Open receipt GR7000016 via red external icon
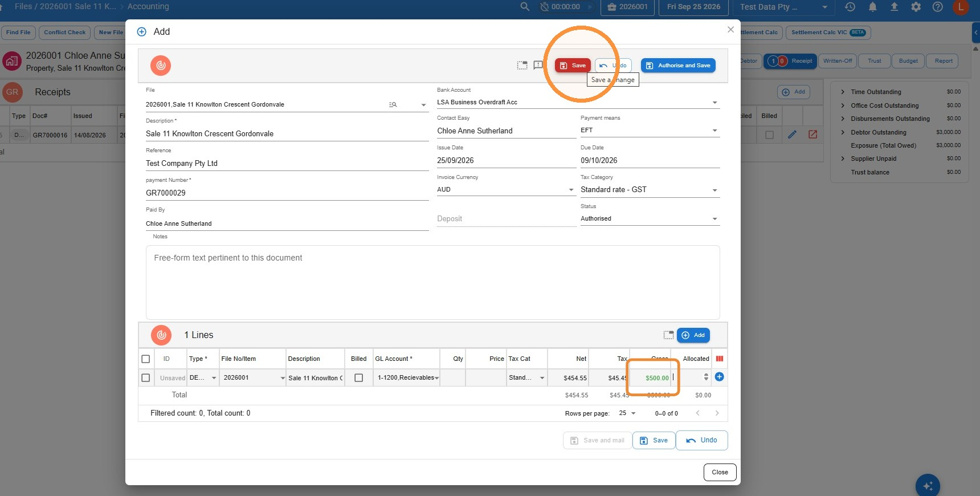This screenshot has width=980, height=496. [813, 135]
